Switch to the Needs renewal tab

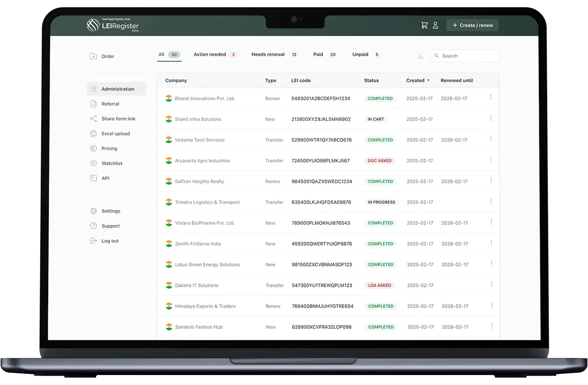(x=268, y=54)
